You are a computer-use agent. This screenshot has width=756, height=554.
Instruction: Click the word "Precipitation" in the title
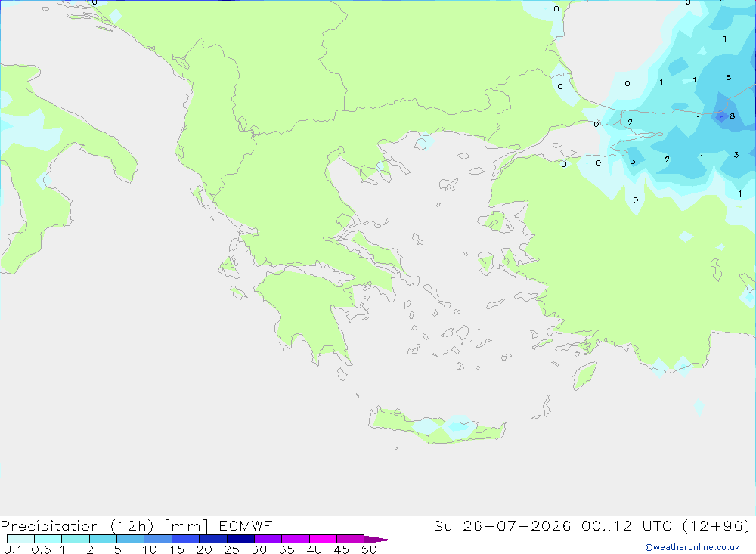coord(50,526)
